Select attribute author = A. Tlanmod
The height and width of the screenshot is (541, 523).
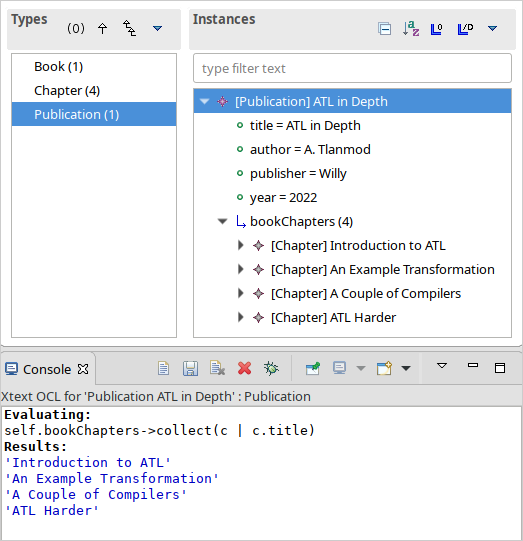pyautogui.click(x=310, y=150)
